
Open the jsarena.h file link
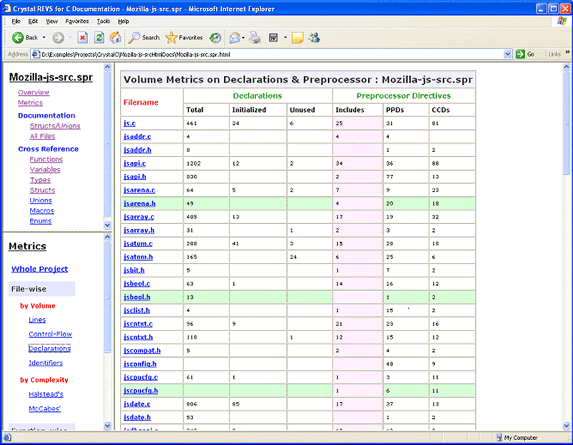coord(139,204)
